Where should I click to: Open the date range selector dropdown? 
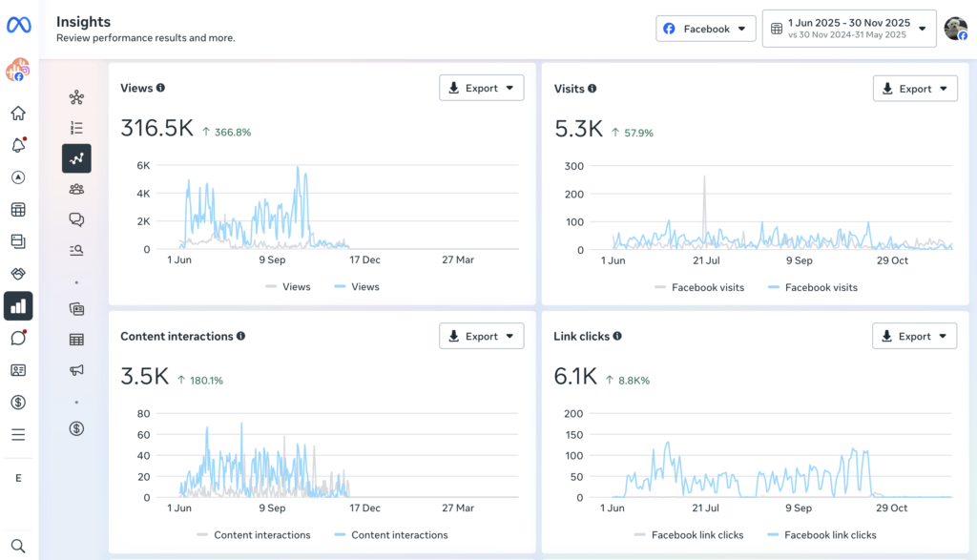click(x=848, y=28)
